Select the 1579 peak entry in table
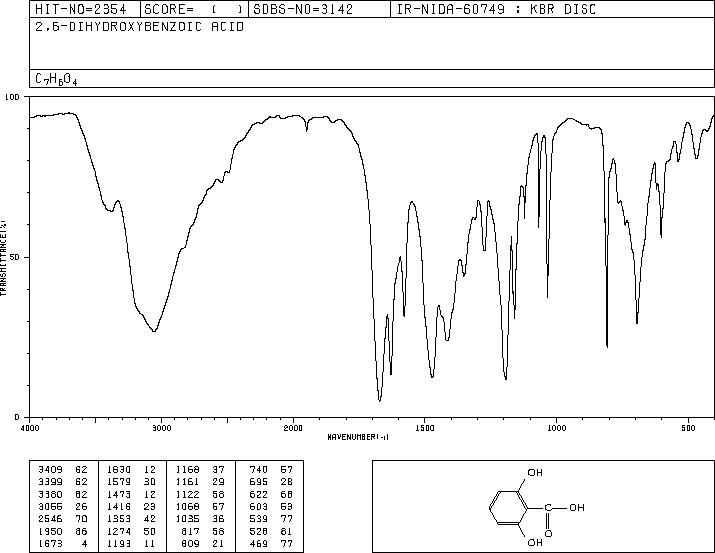 [x=132, y=482]
